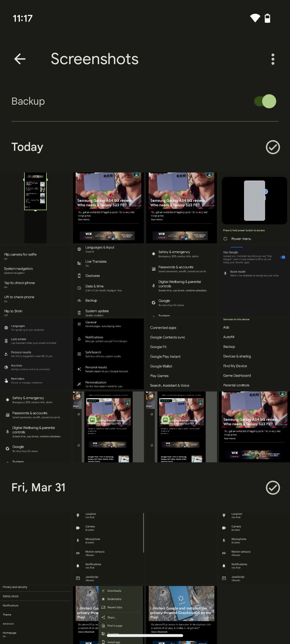Open the screenshot showing green crop handles
Image resolution: width=290 pixels, height=644 pixels.
pyautogui.click(x=35, y=208)
